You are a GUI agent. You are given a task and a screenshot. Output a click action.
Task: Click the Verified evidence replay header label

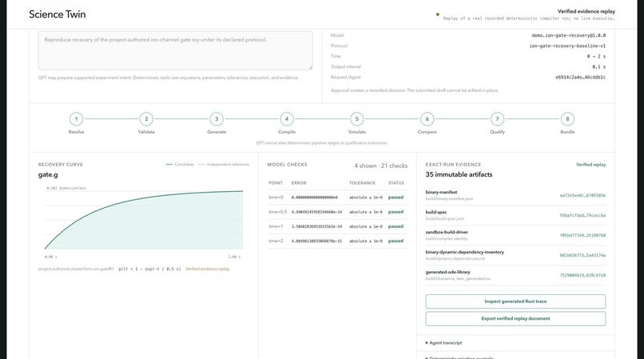click(x=586, y=11)
